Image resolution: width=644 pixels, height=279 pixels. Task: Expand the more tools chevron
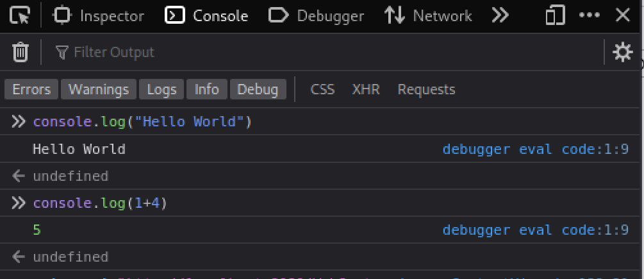[x=500, y=16]
